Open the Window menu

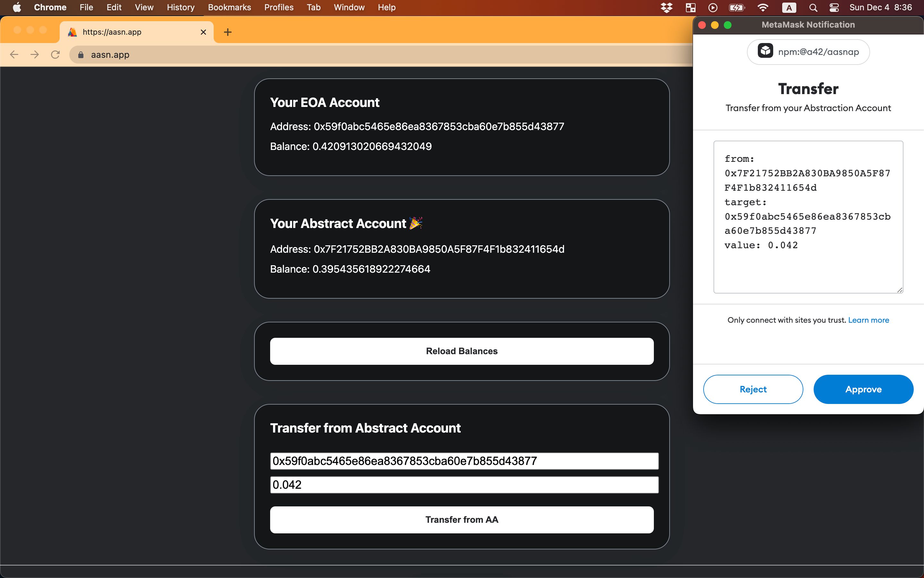(349, 7)
